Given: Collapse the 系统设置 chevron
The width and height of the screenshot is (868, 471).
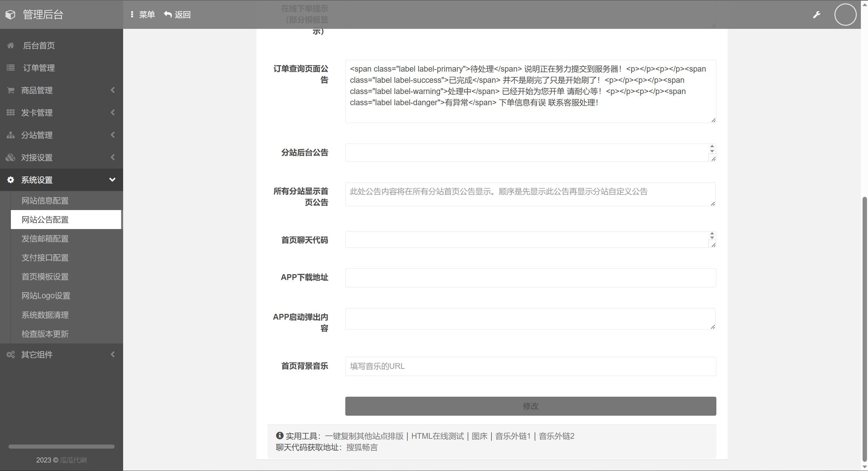Looking at the screenshot, I should (112, 180).
